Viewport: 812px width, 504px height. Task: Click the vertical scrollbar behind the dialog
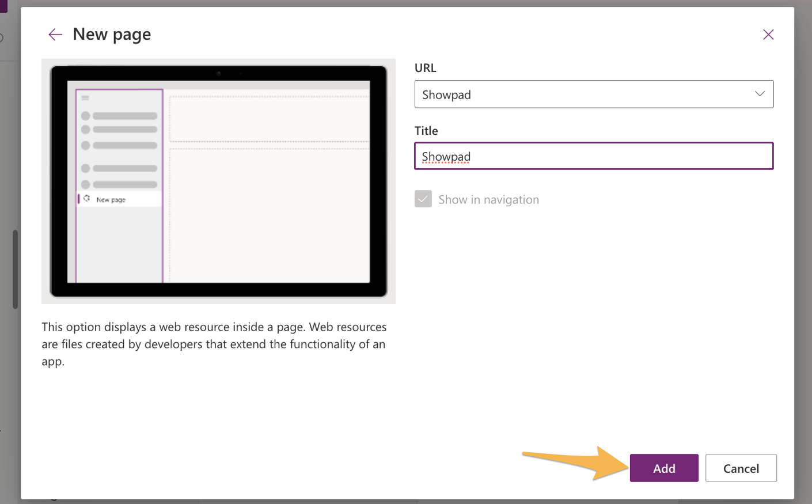[x=16, y=270]
